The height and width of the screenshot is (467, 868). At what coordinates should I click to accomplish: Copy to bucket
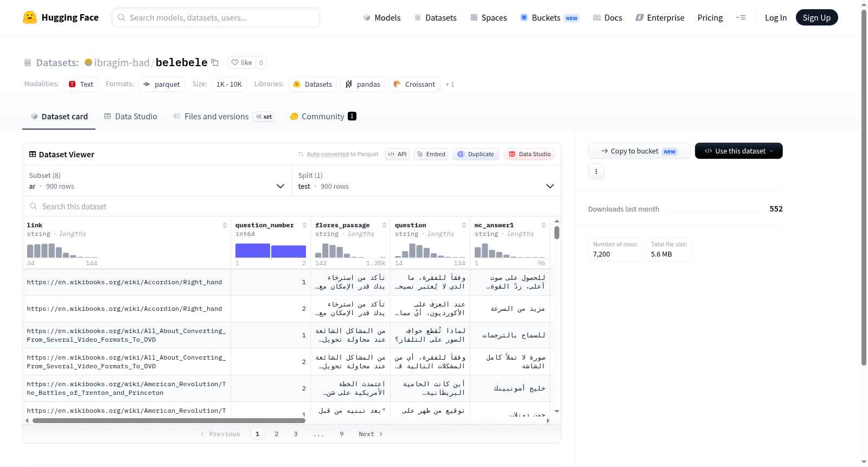click(639, 151)
